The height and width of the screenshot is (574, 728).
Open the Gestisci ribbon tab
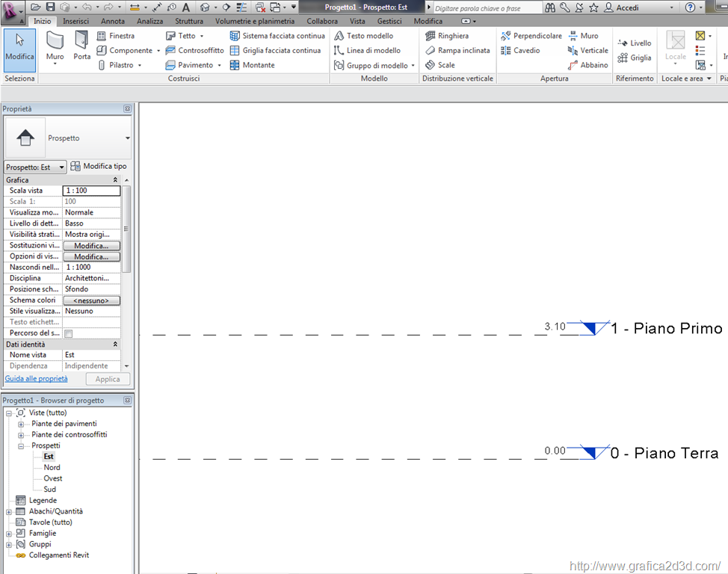389,21
